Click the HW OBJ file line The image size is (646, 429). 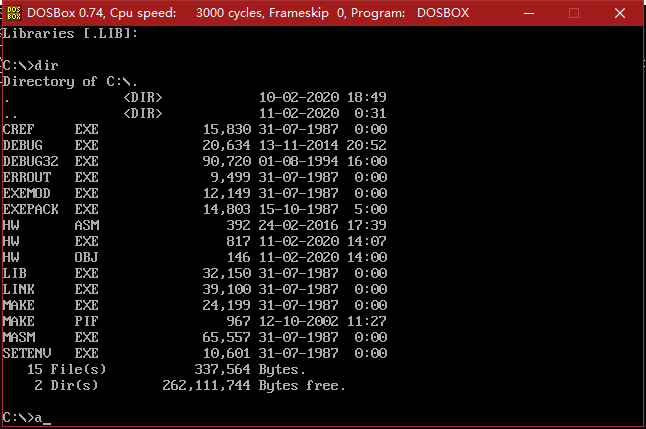point(50,257)
